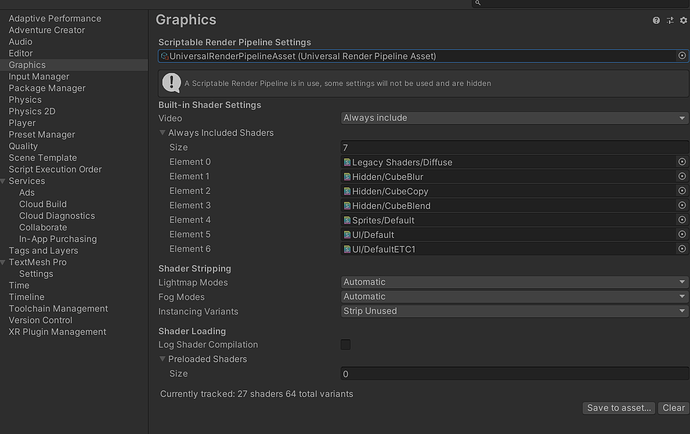690x434 pixels.
Task: Open the Video shader include dropdown
Action: coord(514,118)
